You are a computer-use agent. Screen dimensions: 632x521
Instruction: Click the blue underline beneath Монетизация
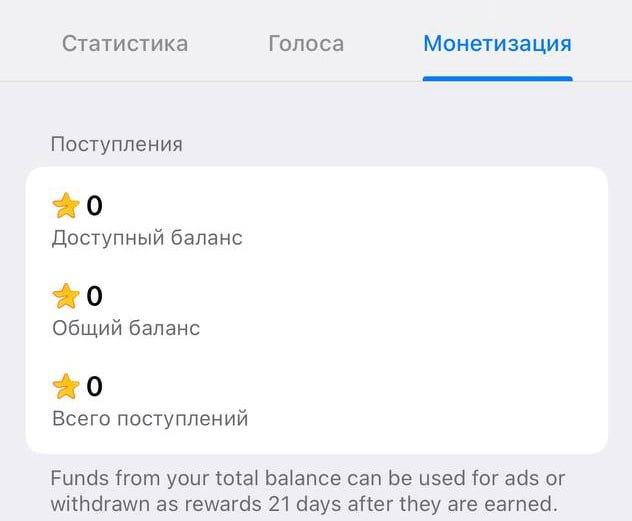pyautogui.click(x=497, y=78)
